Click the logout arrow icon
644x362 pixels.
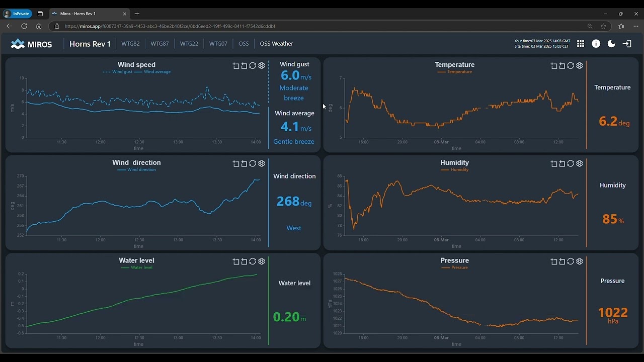click(x=627, y=44)
